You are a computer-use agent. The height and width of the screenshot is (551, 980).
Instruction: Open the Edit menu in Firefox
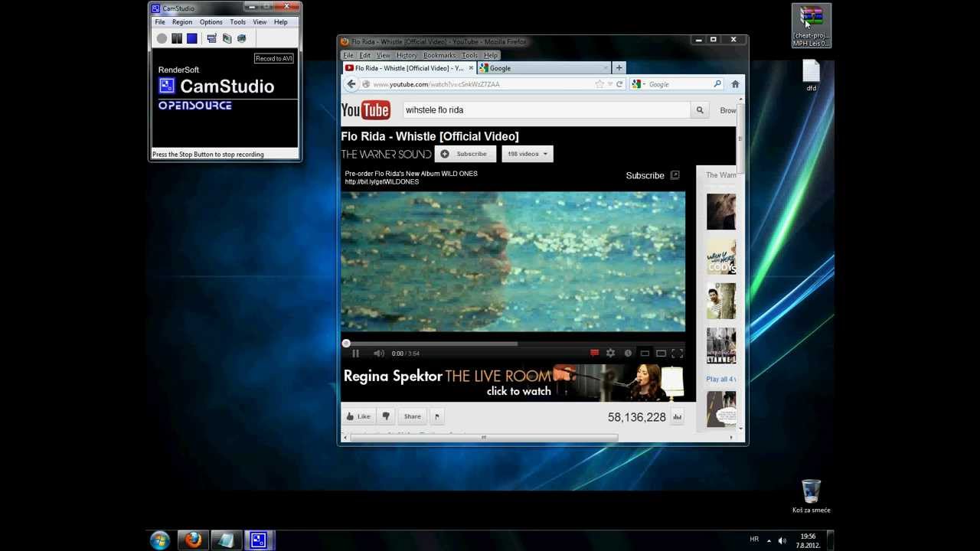click(x=365, y=55)
